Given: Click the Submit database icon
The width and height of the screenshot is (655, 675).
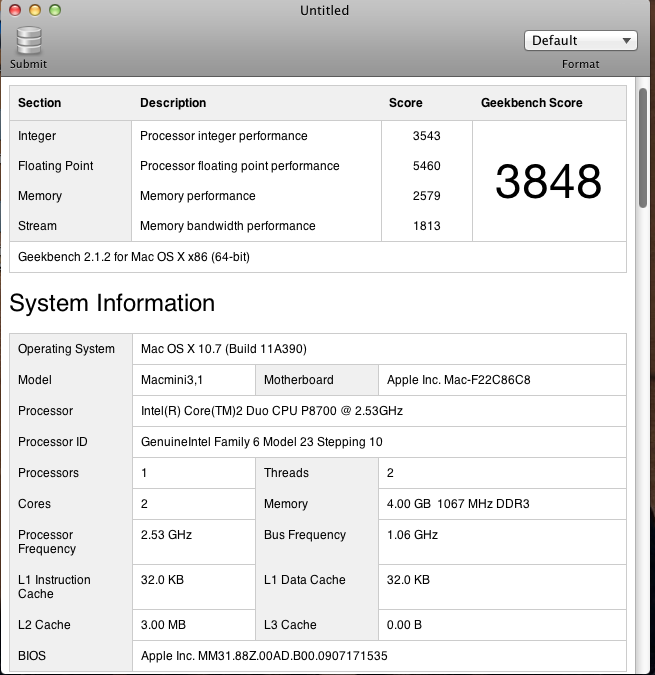Looking at the screenshot, I should pos(29,41).
